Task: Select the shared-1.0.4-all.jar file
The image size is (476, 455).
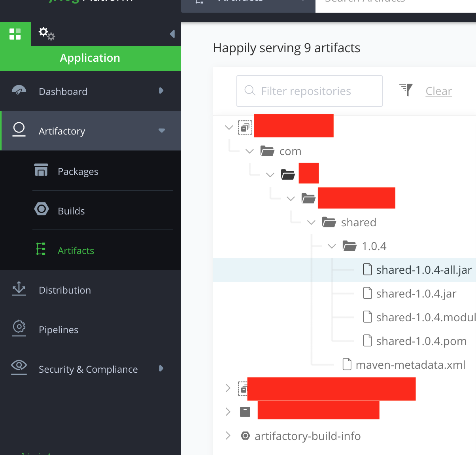Action: coord(424,270)
